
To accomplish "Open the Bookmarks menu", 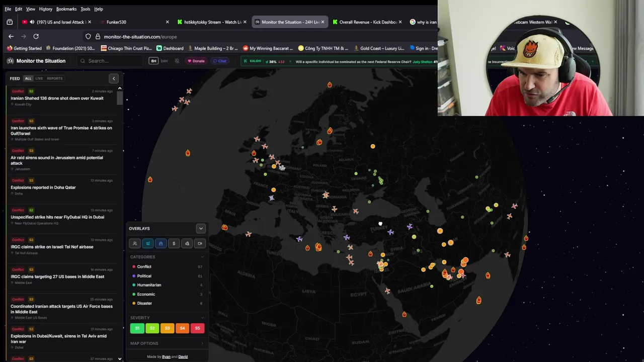I will point(66,9).
